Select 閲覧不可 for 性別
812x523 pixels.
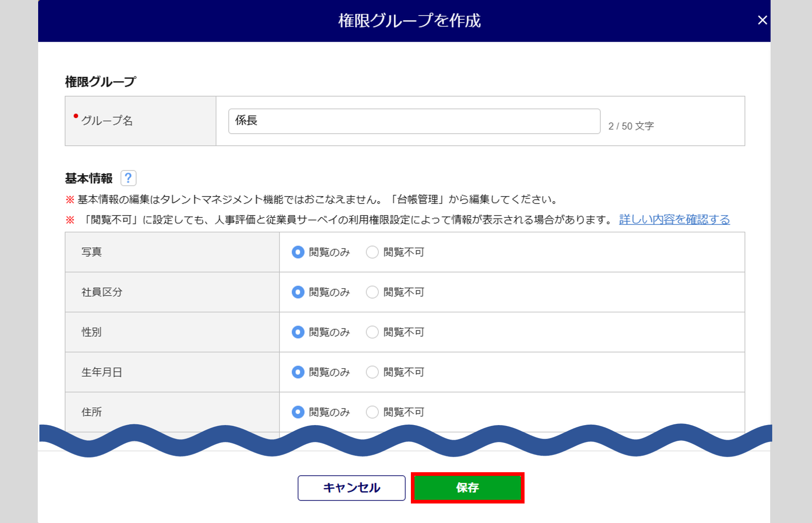point(372,332)
